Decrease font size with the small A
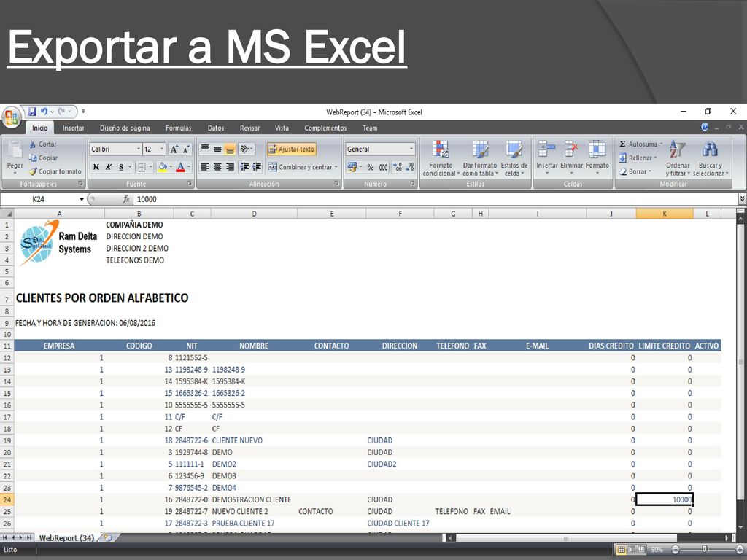The width and height of the screenshot is (747, 560). point(186,149)
